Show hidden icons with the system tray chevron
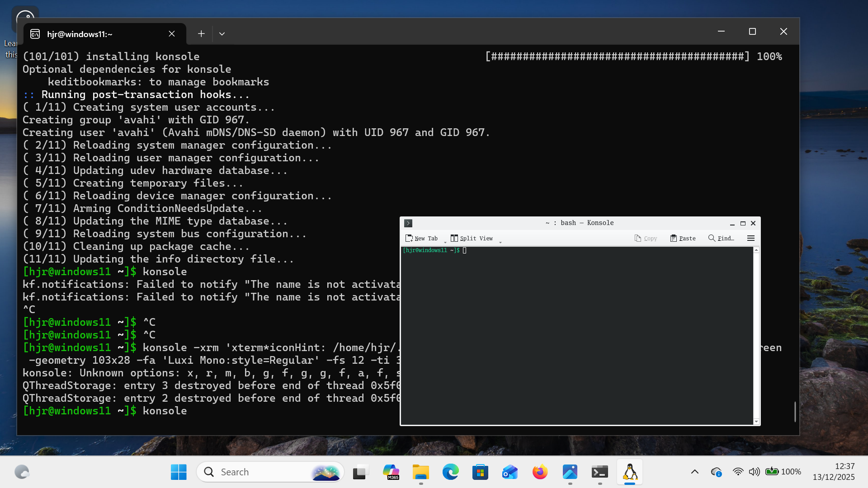 (x=696, y=472)
